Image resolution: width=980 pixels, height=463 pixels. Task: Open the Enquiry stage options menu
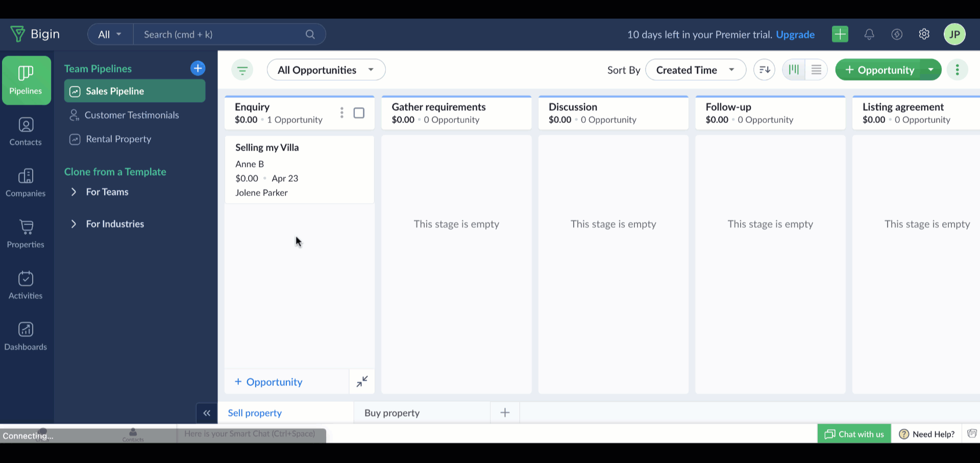click(342, 113)
